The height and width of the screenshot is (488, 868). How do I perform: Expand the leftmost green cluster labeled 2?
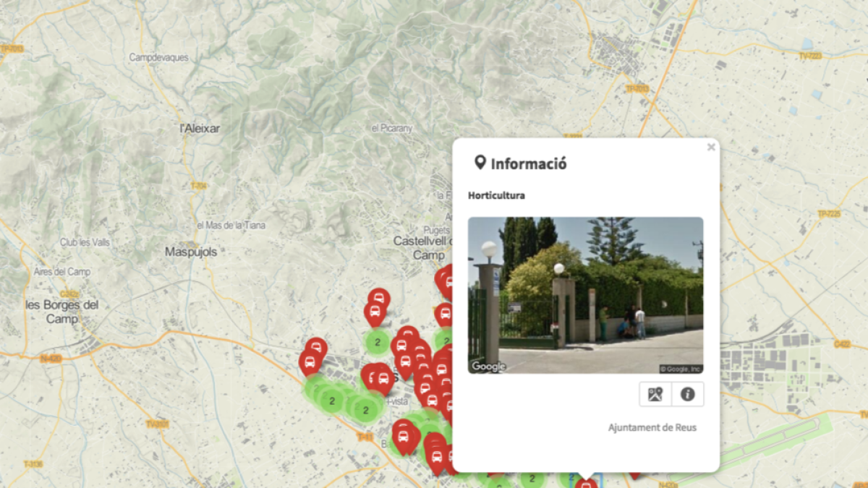tap(331, 400)
